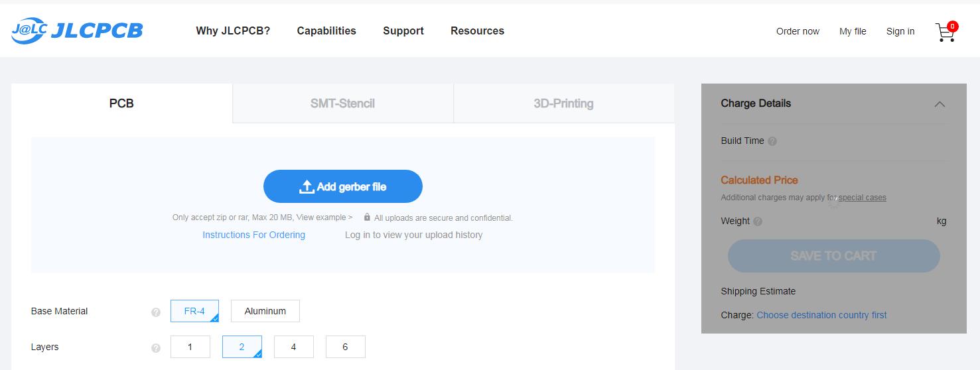Collapse the Charge Details panel
This screenshot has width=980, height=370.
click(940, 104)
